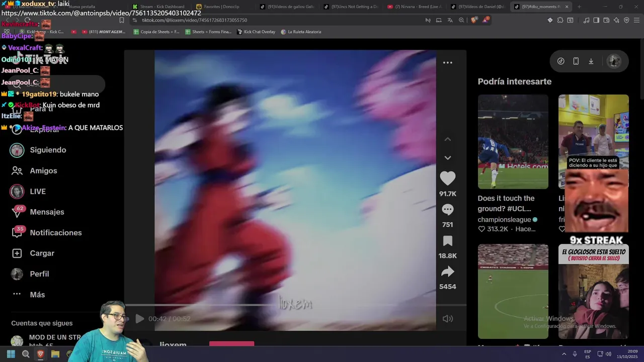Show hidden system tray icons chevron
This screenshot has height=362, width=644.
coord(563,354)
